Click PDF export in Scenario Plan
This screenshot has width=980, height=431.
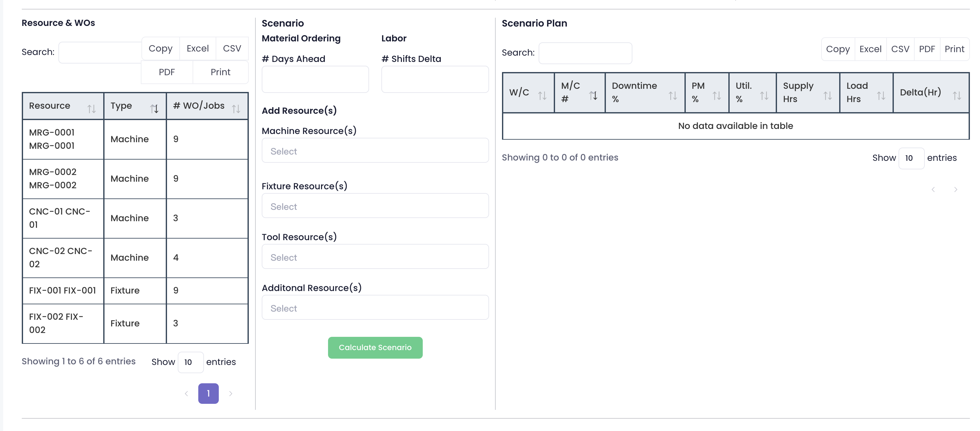pos(927,49)
